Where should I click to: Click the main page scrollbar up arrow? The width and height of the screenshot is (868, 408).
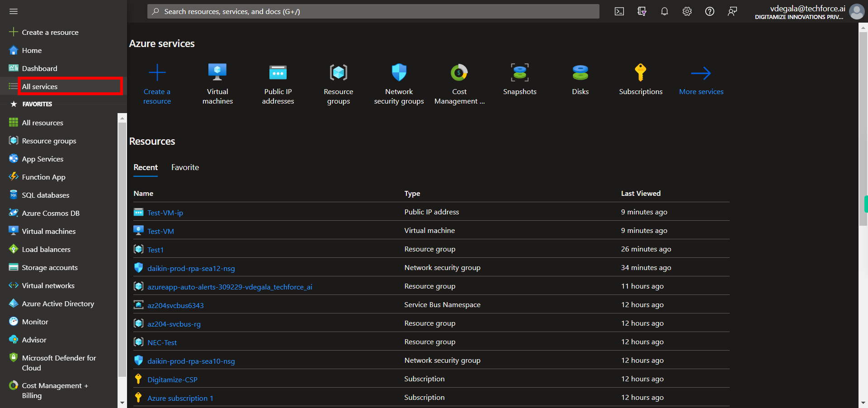pyautogui.click(x=863, y=28)
